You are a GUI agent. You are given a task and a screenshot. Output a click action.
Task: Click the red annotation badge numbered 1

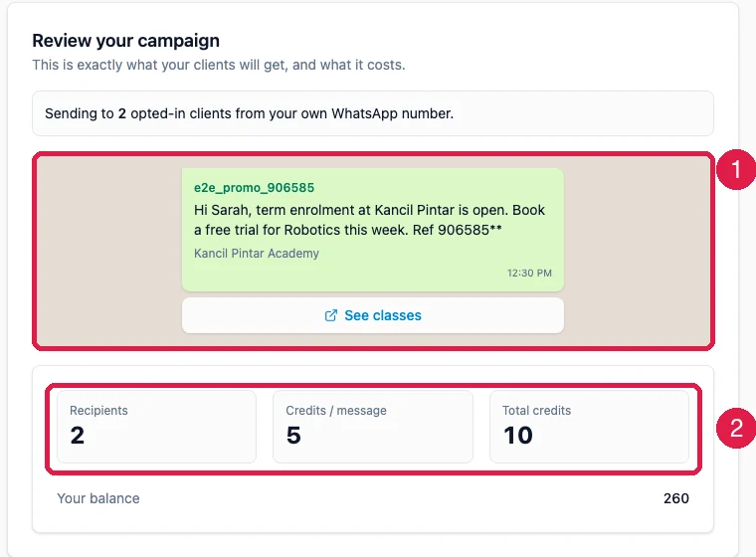tap(736, 169)
